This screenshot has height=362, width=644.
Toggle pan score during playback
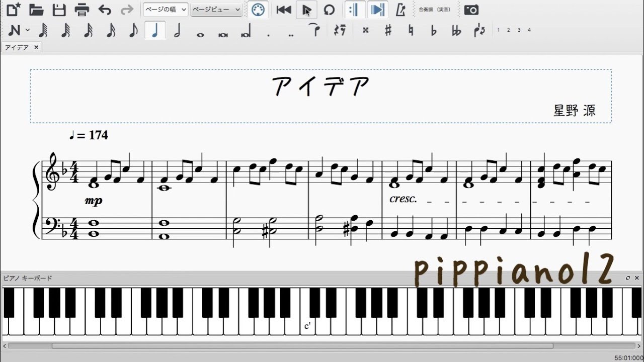coord(377,10)
